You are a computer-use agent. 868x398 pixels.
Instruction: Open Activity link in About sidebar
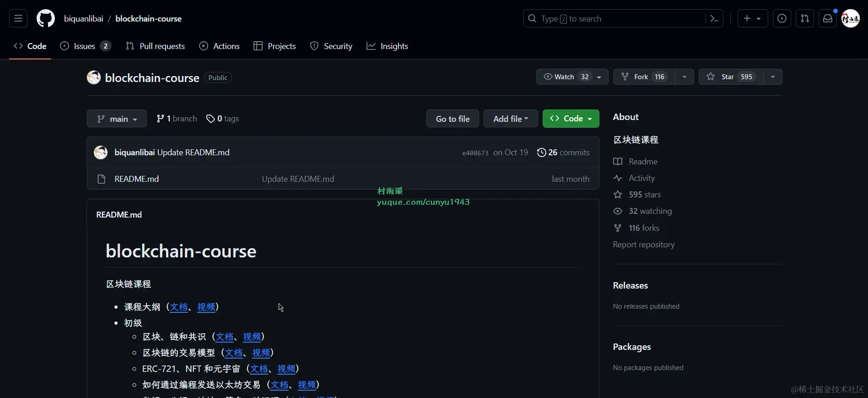(x=634, y=178)
